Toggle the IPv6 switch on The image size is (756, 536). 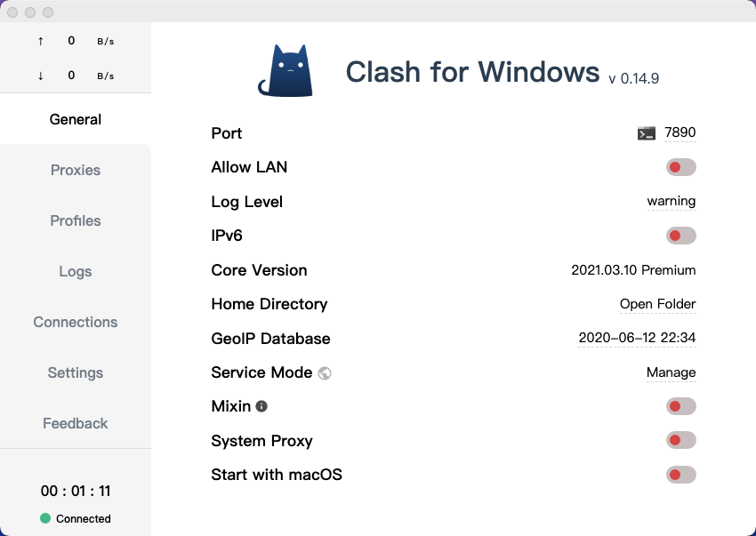coord(680,236)
